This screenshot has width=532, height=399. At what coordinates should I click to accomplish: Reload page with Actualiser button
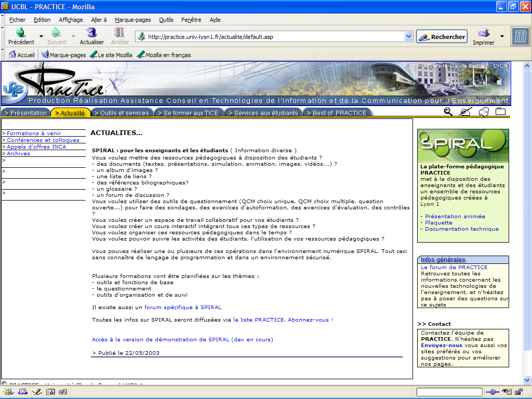91,36
